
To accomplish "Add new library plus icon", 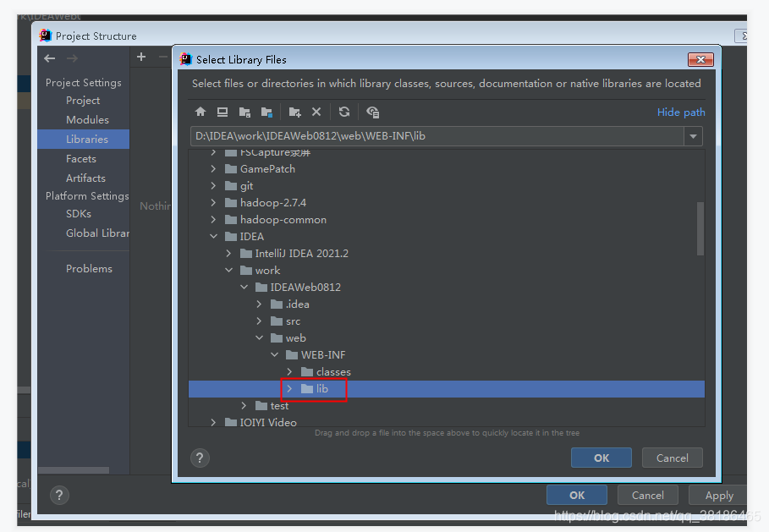I will point(141,57).
